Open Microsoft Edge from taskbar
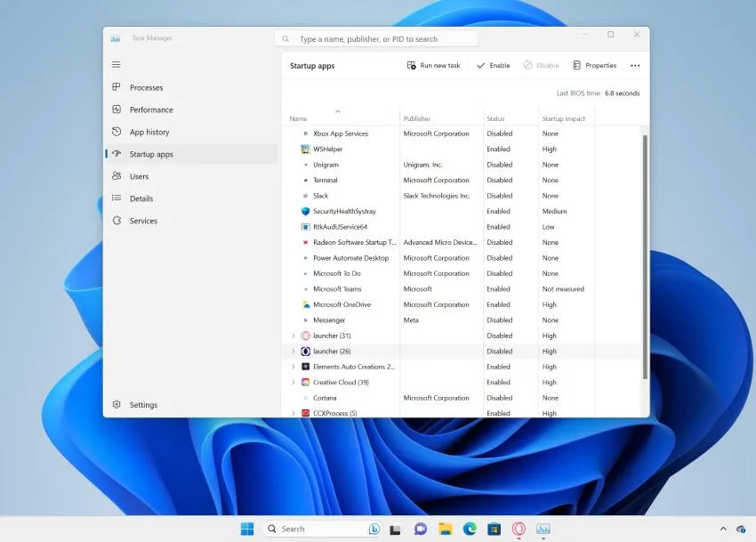 pyautogui.click(x=470, y=529)
